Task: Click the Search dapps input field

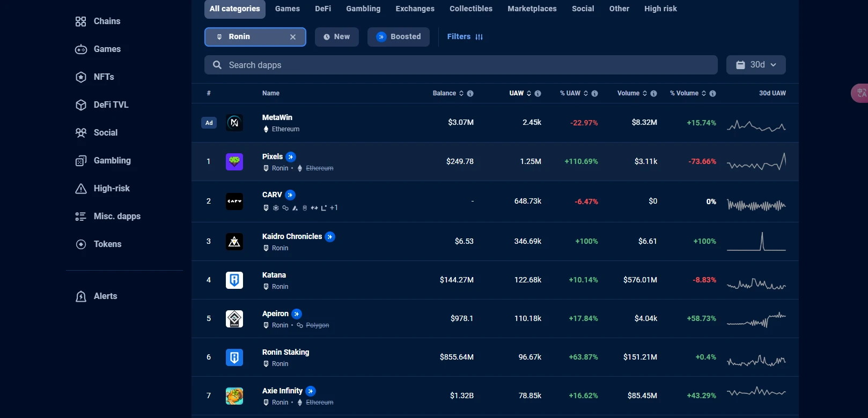Action: point(461,65)
